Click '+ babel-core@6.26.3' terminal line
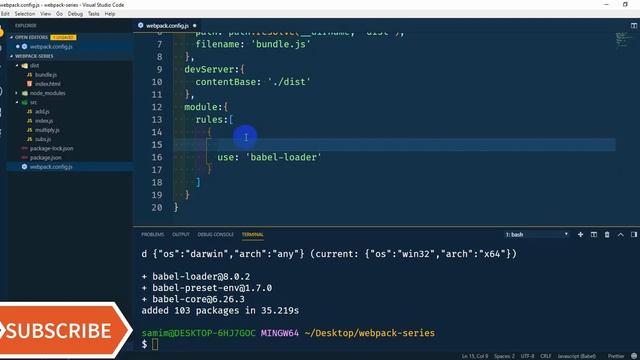640x360 pixels. (193, 299)
